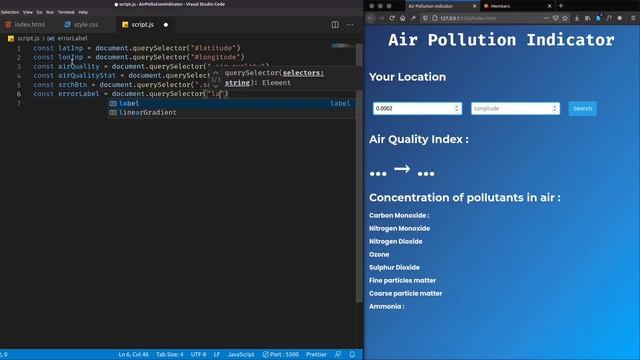Reload the browser page
The width and height of the screenshot is (640, 360).
(x=392, y=18)
